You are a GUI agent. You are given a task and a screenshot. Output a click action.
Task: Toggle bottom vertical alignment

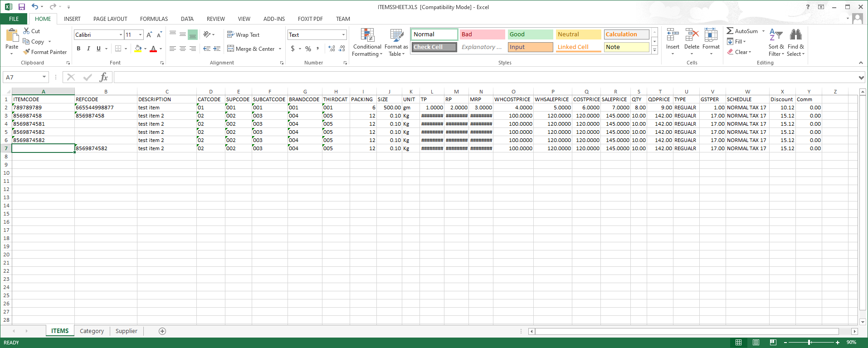coord(193,34)
